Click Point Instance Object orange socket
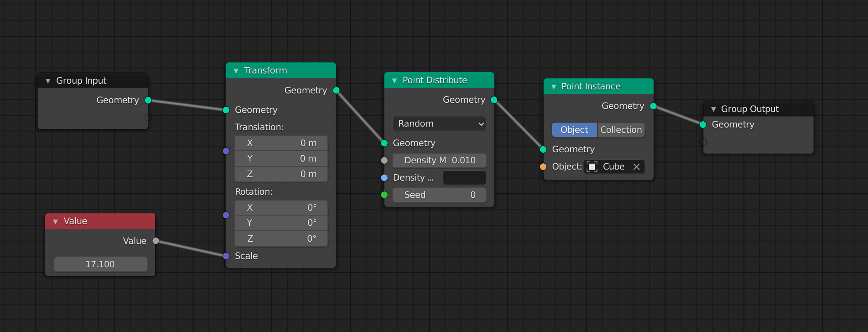 point(543,167)
